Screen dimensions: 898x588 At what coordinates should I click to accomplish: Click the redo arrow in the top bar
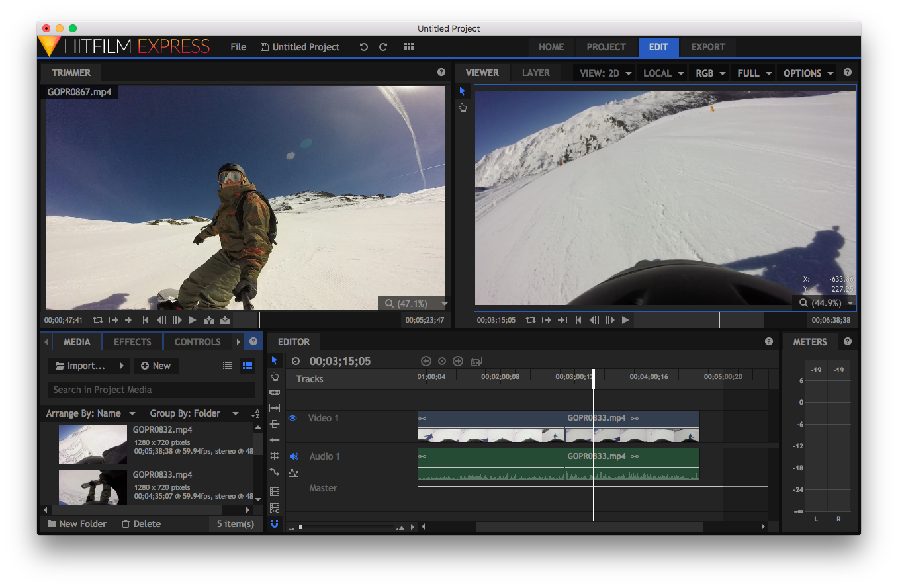383,47
